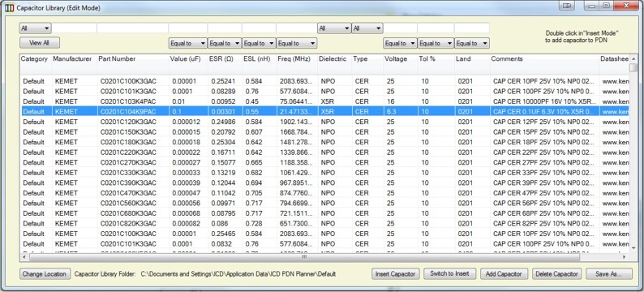Click the Freq value 75.06441...
This screenshot has width=644, height=292.
[296, 101]
